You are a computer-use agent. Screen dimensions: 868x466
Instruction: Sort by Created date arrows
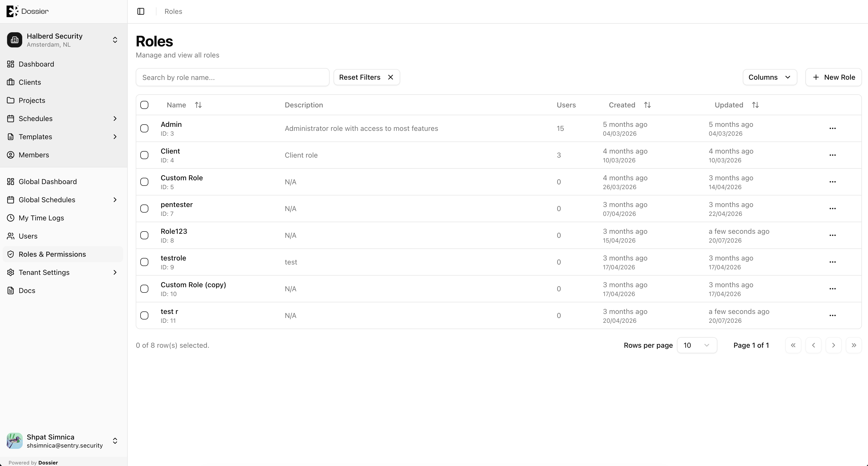click(647, 105)
